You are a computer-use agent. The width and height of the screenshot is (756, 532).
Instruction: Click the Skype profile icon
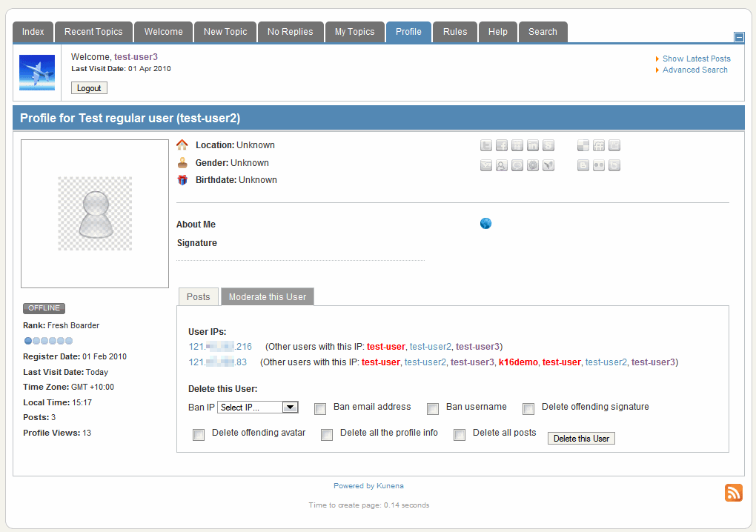click(x=548, y=146)
